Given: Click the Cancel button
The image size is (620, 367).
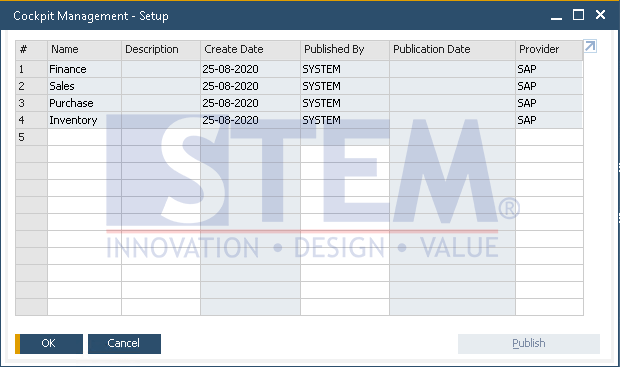Looking at the screenshot, I should 124,344.
